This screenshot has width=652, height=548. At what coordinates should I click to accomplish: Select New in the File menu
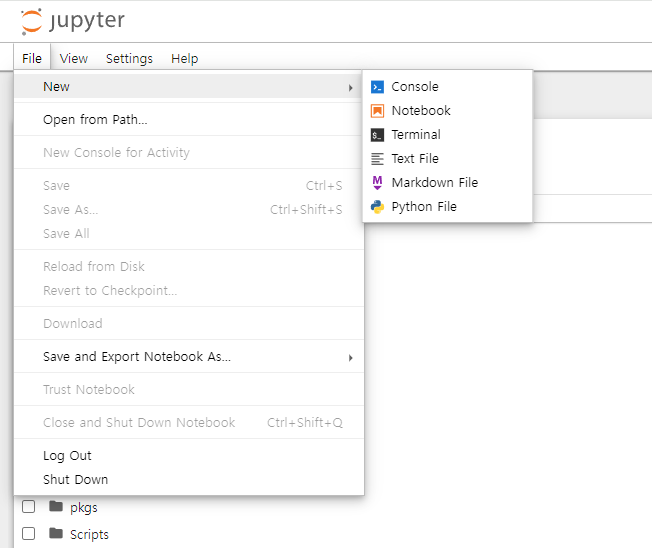click(x=189, y=87)
